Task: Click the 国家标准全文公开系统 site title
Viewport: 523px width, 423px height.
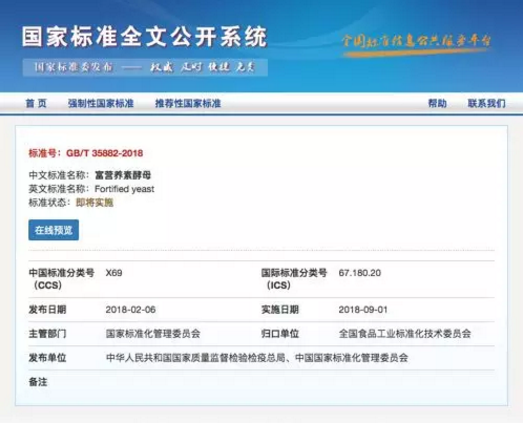Action: click(x=144, y=36)
